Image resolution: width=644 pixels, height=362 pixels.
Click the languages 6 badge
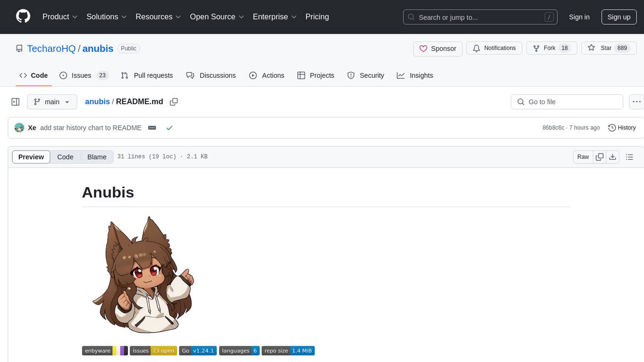pos(239,351)
